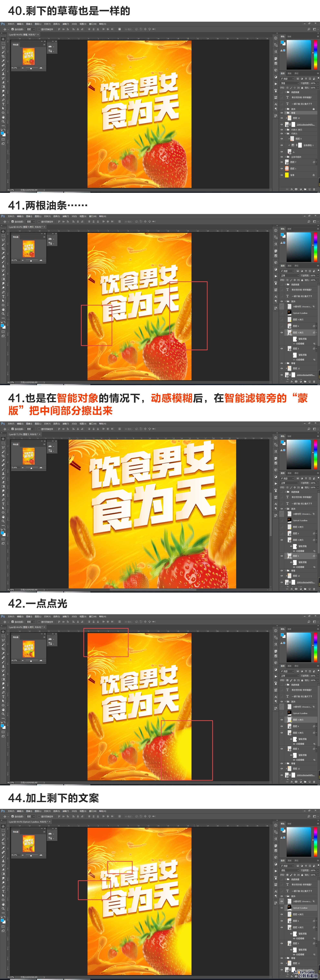The width and height of the screenshot is (320, 980).
Task: Select 图层 6 拷贝 layer in 71.5% zoom screenshot
Action: tap(301, 527)
